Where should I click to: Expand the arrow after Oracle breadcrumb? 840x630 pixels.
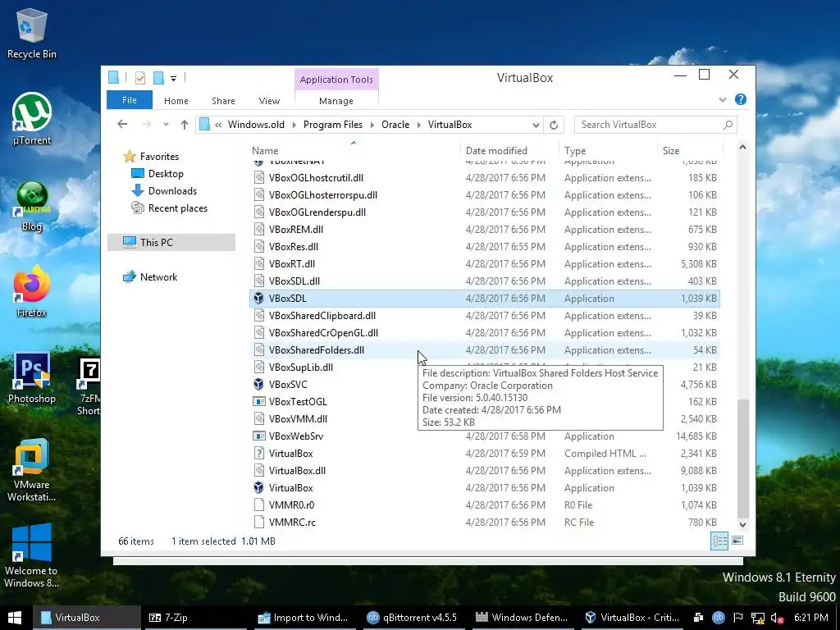point(418,125)
